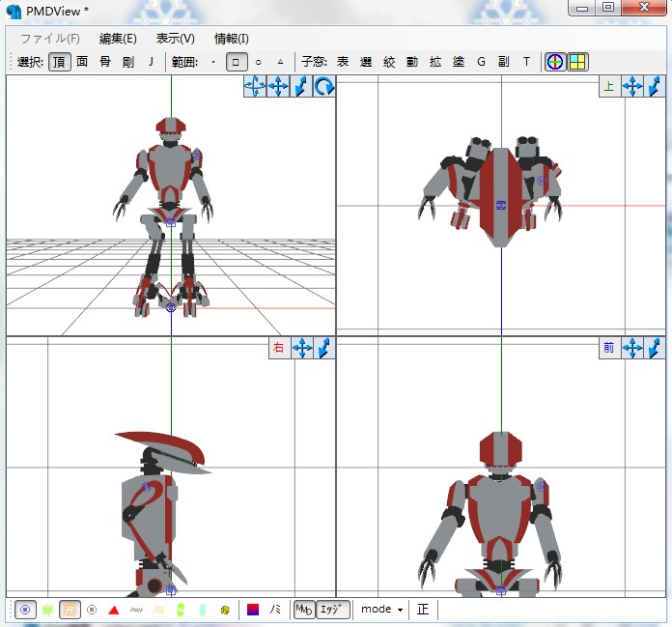Viewport: 672px width, 627px height.
Task: Click the 右 right view label button
Action: click(x=279, y=348)
